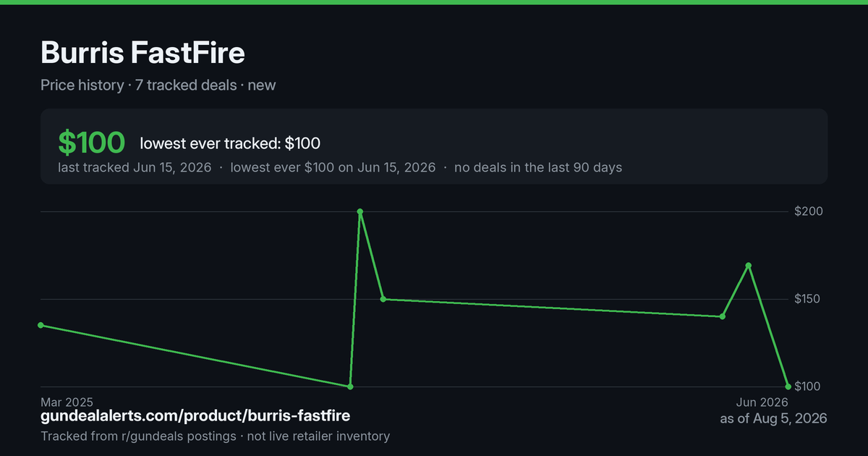The image size is (868, 456).
Task: Click 'no deals in the last 90 days' note
Action: [538, 167]
